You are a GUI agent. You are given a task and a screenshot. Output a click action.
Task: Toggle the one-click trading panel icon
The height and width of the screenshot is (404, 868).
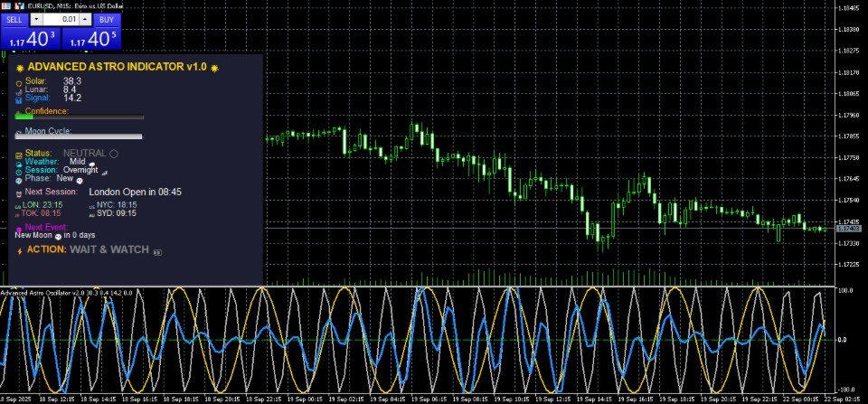click(6, 5)
